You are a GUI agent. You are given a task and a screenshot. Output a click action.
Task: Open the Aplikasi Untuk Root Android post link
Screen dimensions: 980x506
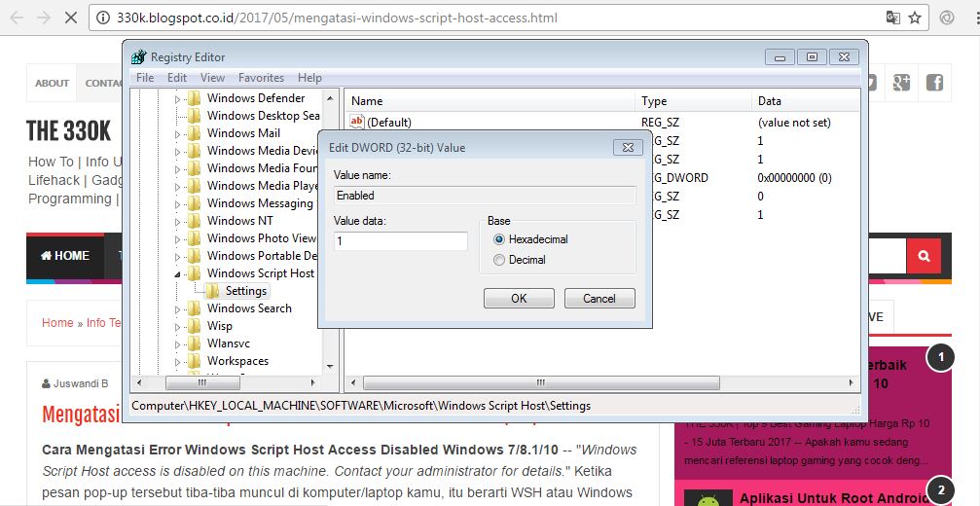[834, 498]
